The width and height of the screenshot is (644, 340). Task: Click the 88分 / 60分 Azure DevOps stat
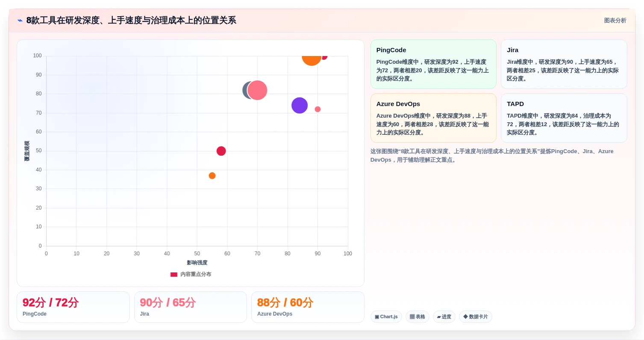[308, 307]
